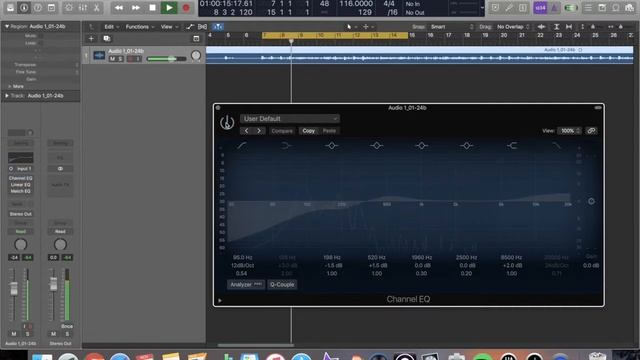Open the left-click pointer tool menu
640x360 pixels.
(351, 27)
